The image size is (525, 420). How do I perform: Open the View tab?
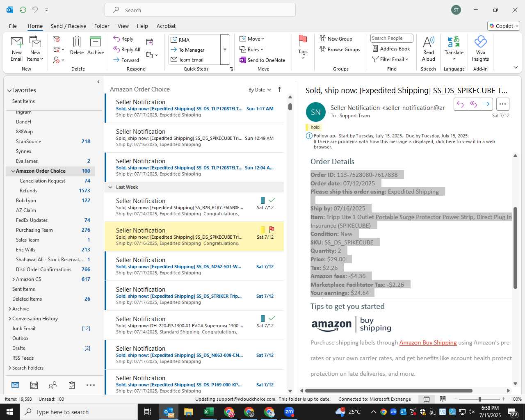123,26
